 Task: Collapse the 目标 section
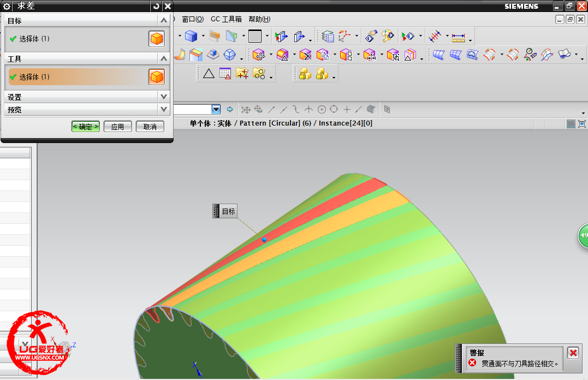(x=163, y=20)
